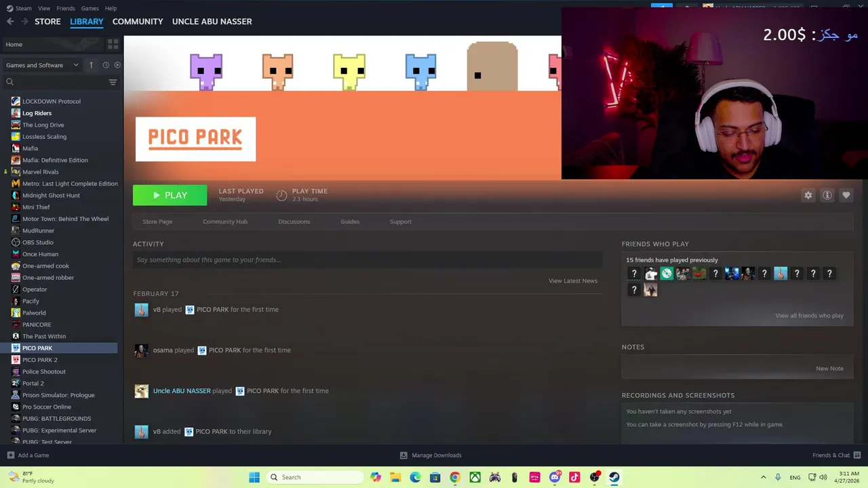
Task: Create a New Note
Action: click(x=829, y=369)
